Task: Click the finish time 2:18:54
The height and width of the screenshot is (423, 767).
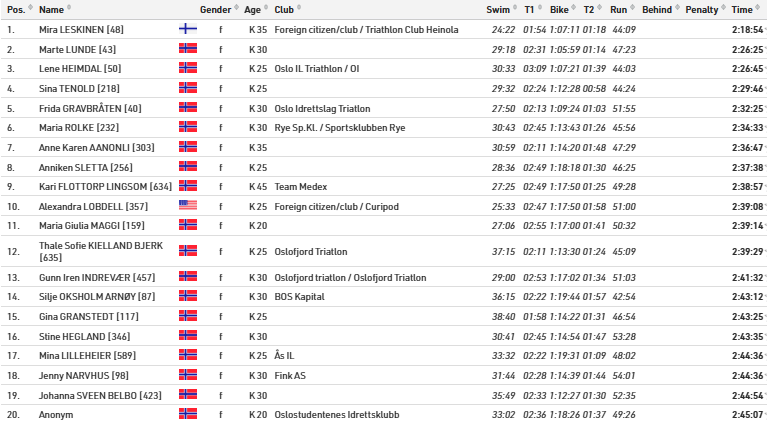Action: (x=747, y=30)
